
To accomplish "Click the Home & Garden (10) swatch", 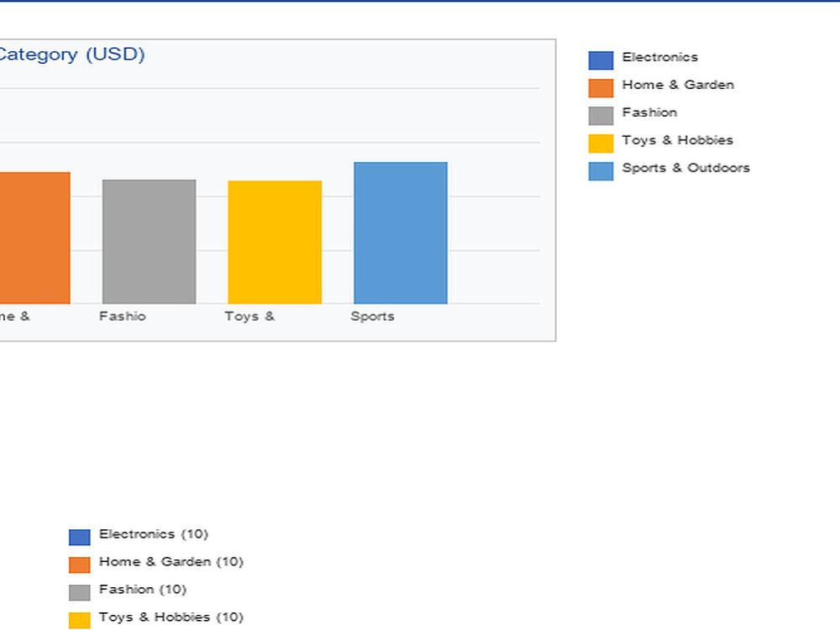I will click(79, 565).
